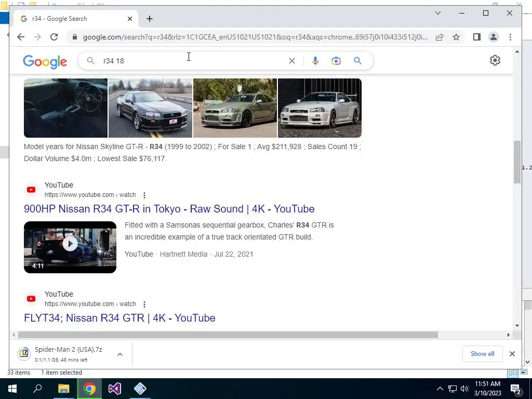Open Visual Studio from taskbar
This screenshot has height=399, width=532.
115,389
